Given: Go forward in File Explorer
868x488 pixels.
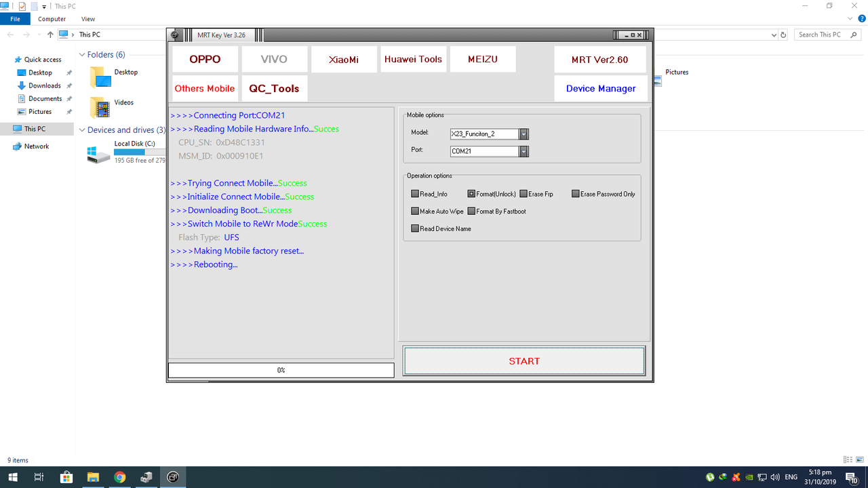Looking at the screenshot, I should click(x=26, y=35).
